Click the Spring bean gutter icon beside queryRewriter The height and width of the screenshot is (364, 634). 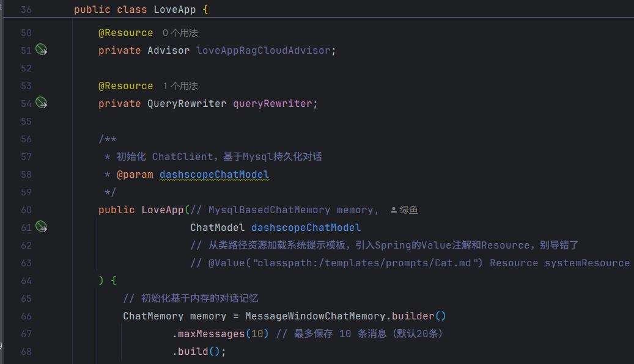coord(42,103)
